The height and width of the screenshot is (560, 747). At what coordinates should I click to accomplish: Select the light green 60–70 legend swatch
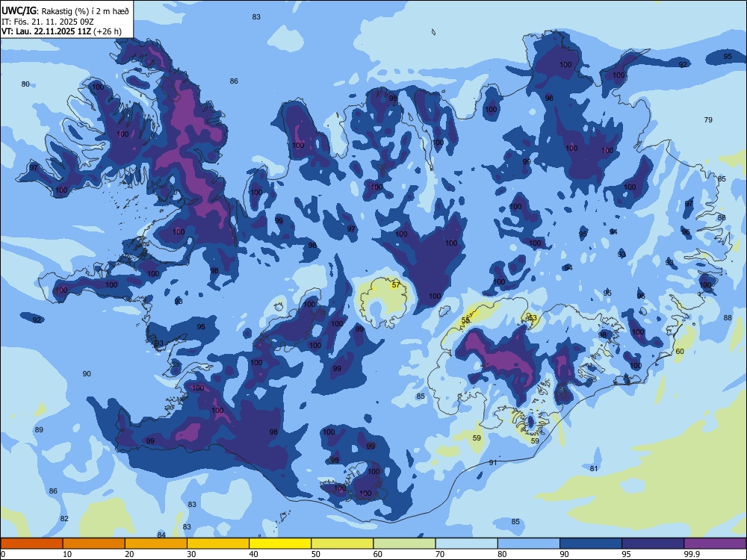(404, 544)
